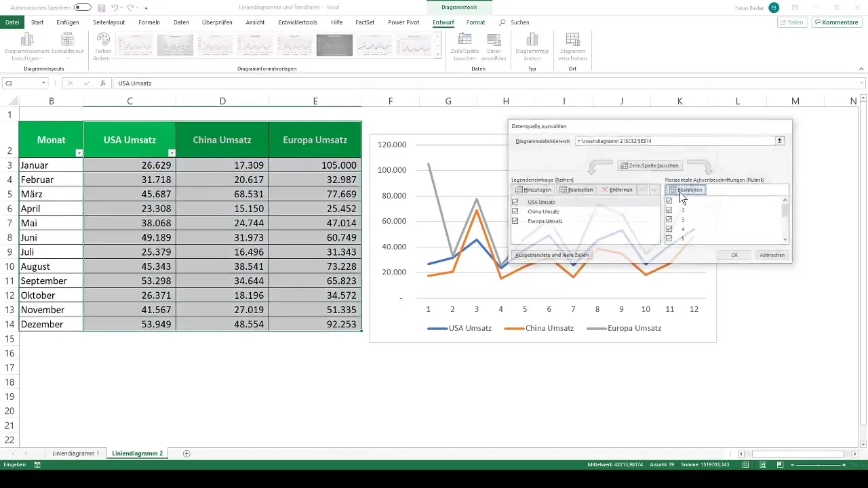The height and width of the screenshot is (488, 868).
Task: Click cell with value 105.000
Action: pyautogui.click(x=315, y=165)
